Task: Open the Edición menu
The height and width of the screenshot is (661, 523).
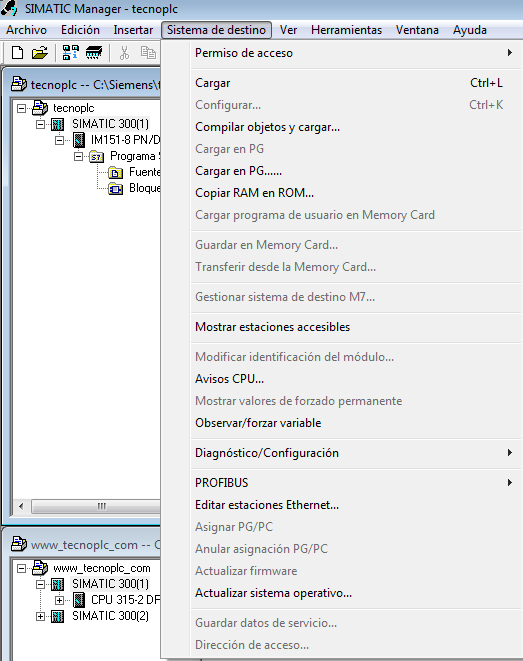Action: [80, 30]
